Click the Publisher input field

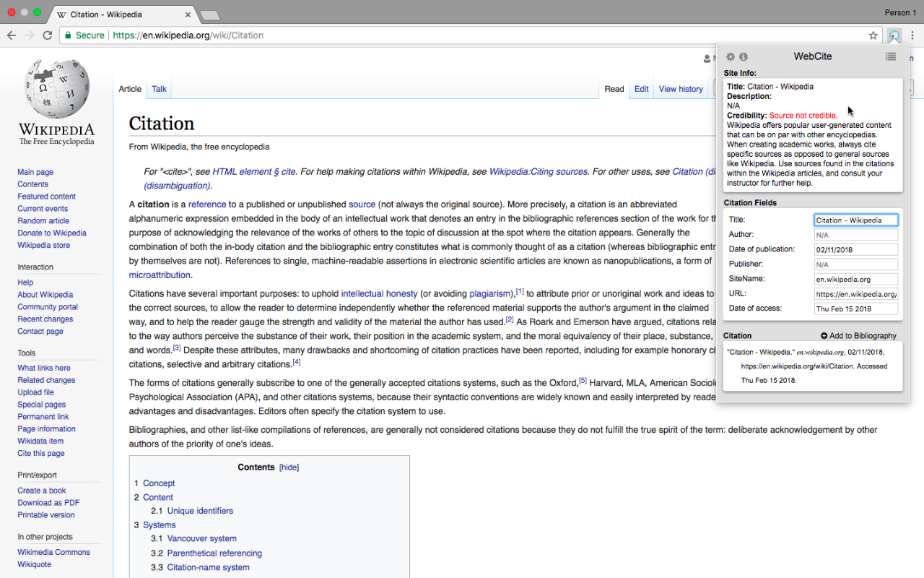[x=856, y=264]
